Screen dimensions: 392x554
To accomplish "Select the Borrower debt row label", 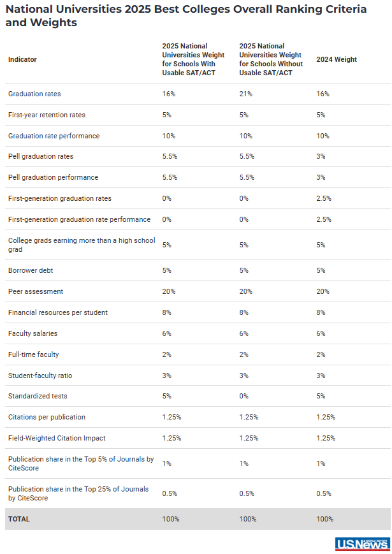I will 31,270.
